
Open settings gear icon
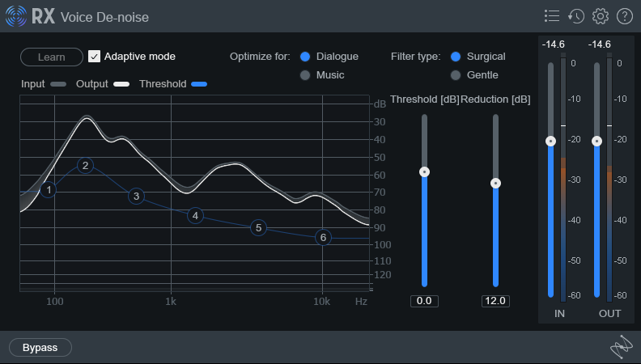[600, 16]
